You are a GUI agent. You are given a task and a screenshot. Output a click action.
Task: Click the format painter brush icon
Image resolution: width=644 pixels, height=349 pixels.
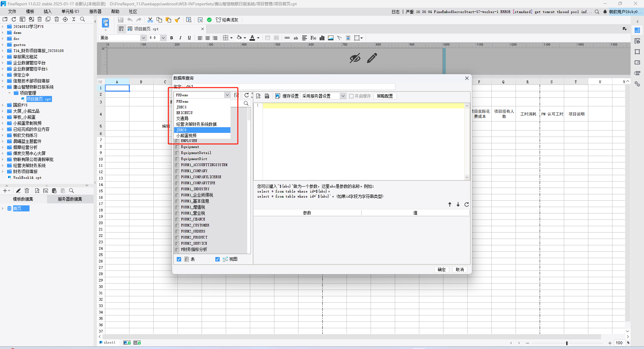click(177, 20)
